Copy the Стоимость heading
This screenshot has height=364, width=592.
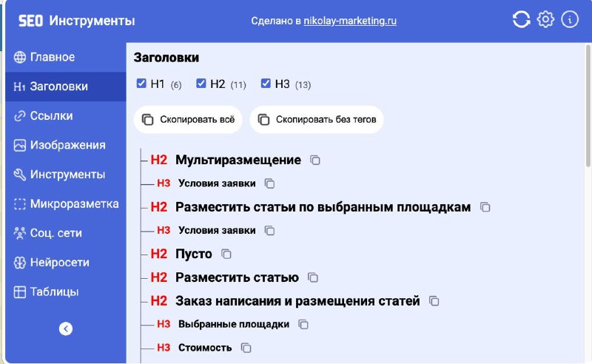point(246,348)
